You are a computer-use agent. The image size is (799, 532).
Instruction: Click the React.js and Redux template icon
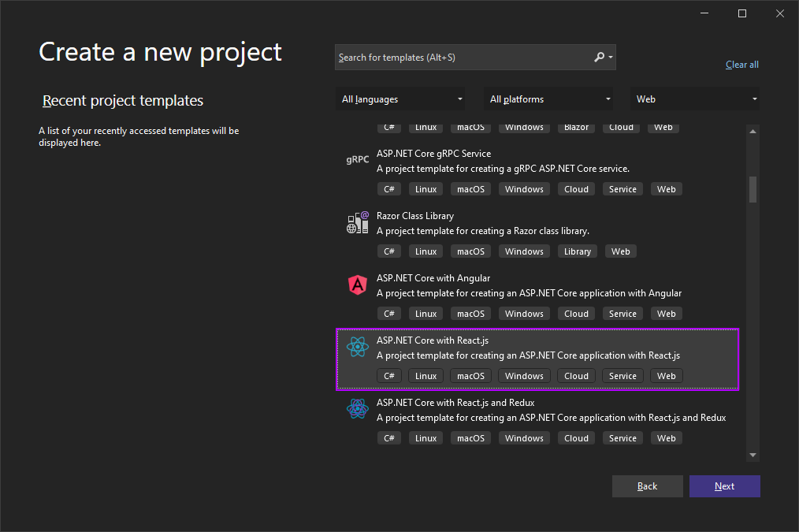357,409
